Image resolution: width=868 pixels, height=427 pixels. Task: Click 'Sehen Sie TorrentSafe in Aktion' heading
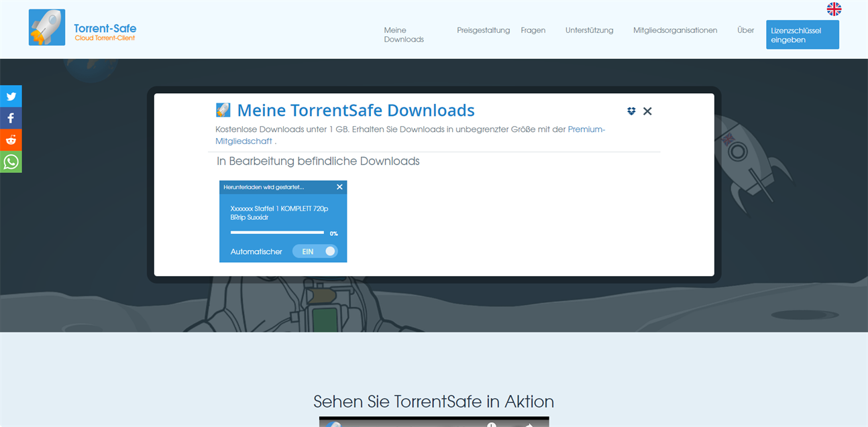tap(434, 402)
